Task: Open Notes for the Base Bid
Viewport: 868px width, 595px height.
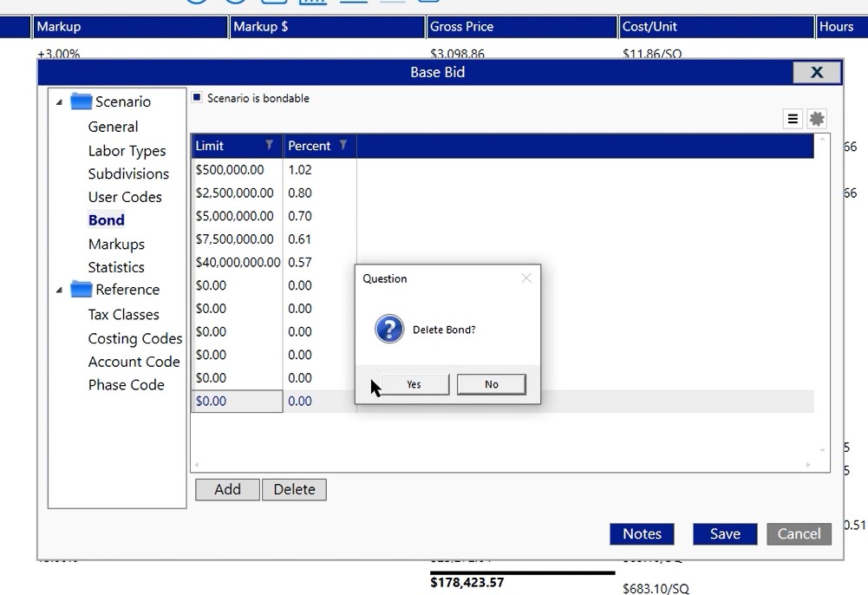Action: click(x=642, y=534)
